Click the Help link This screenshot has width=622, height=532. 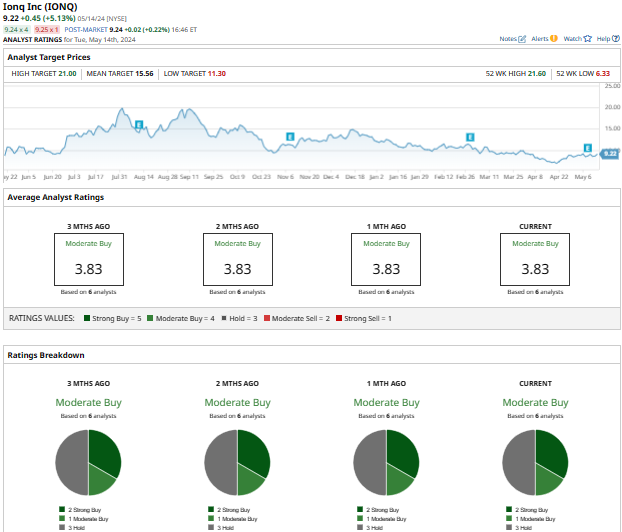603,38
